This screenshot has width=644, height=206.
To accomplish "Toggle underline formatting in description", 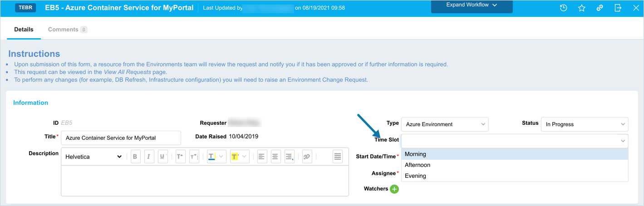I will click(162, 157).
